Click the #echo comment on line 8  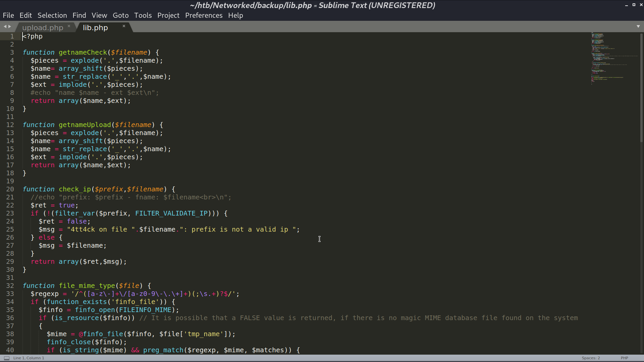(95, 93)
